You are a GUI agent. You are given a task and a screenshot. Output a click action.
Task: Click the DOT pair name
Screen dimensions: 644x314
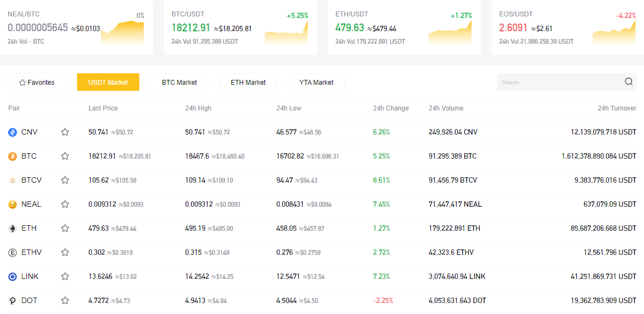click(x=29, y=300)
